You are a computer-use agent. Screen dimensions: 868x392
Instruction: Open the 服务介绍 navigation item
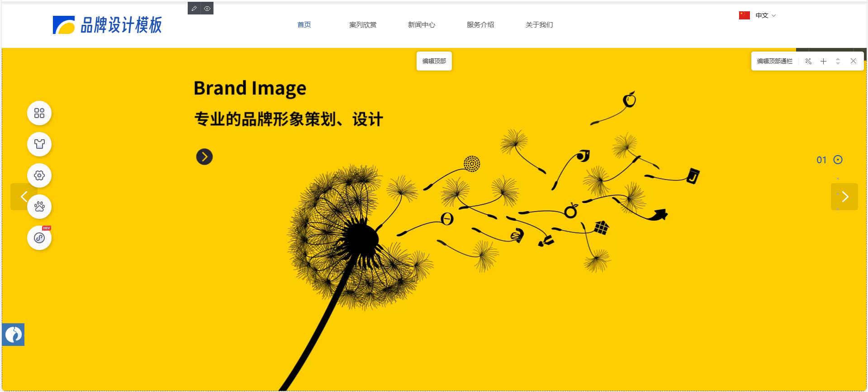(480, 25)
